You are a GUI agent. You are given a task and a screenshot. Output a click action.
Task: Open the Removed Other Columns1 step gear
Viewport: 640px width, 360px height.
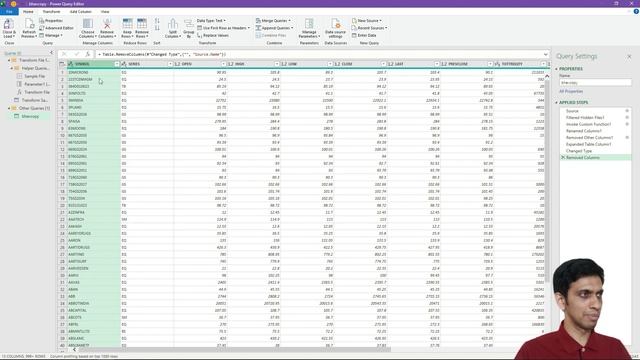point(627,138)
